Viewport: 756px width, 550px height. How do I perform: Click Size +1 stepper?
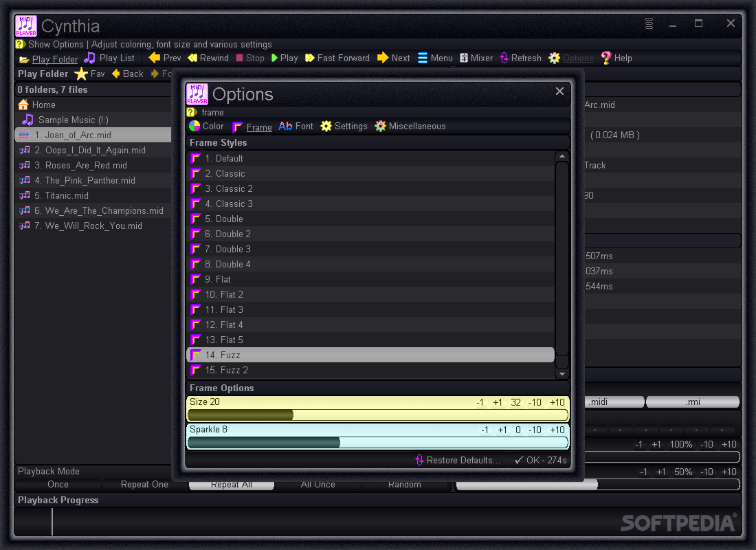[x=498, y=402]
